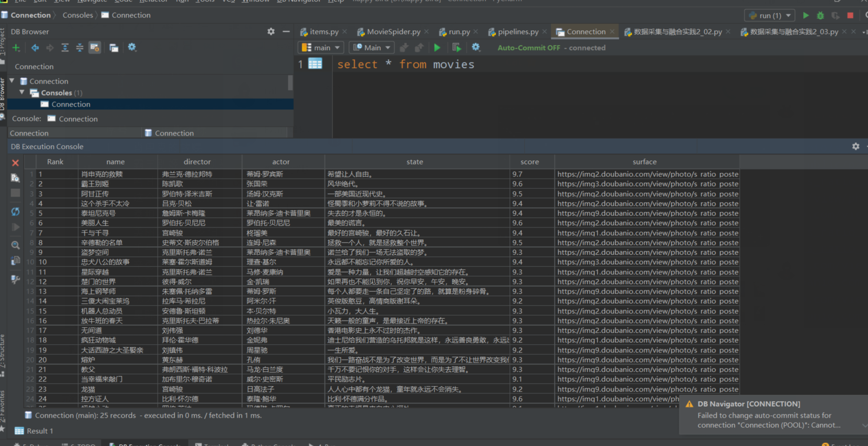Sort by the surface column header

(x=645, y=162)
